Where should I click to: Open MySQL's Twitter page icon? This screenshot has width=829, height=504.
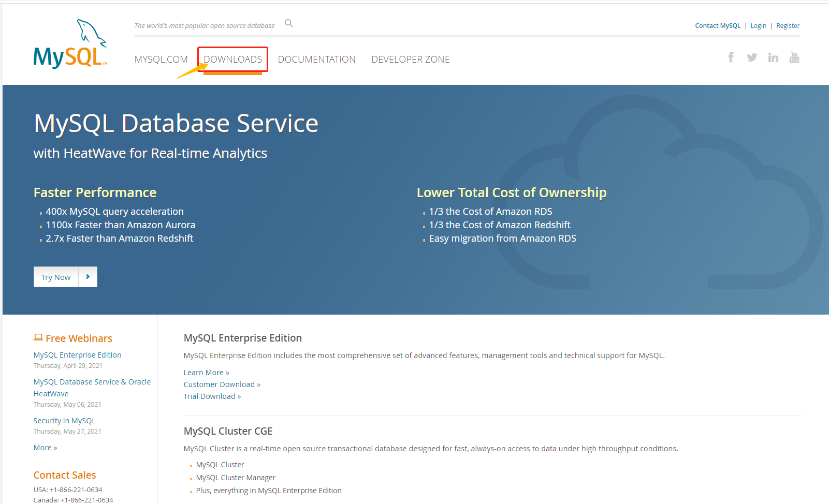pos(752,57)
